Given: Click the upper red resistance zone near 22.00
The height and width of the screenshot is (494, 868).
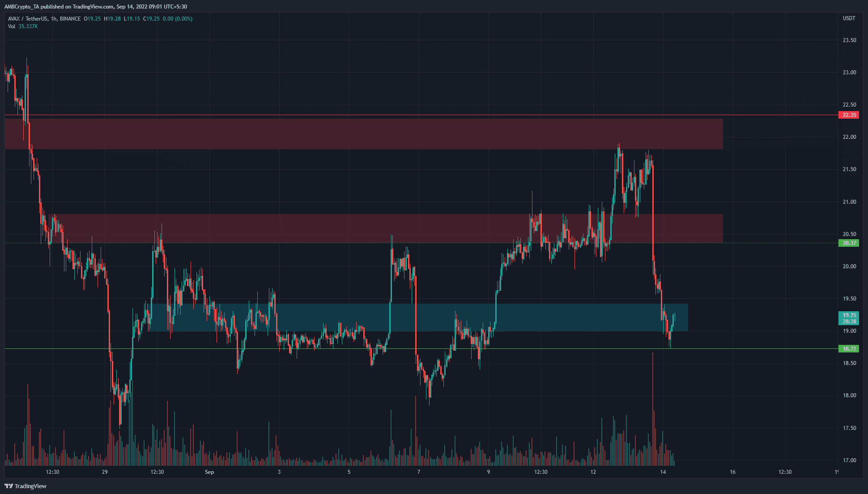Looking at the screenshot, I should pyautogui.click(x=364, y=134).
